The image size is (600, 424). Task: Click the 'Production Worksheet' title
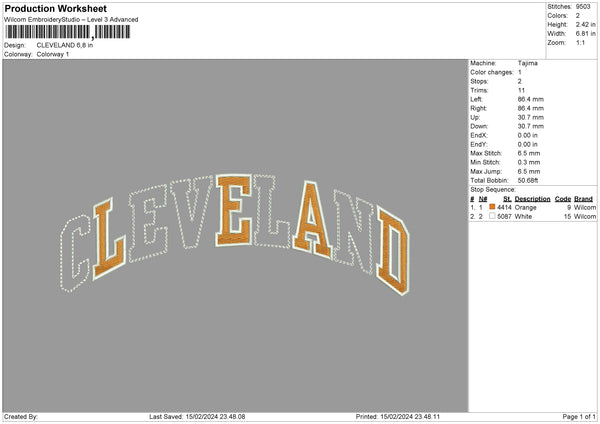point(56,8)
